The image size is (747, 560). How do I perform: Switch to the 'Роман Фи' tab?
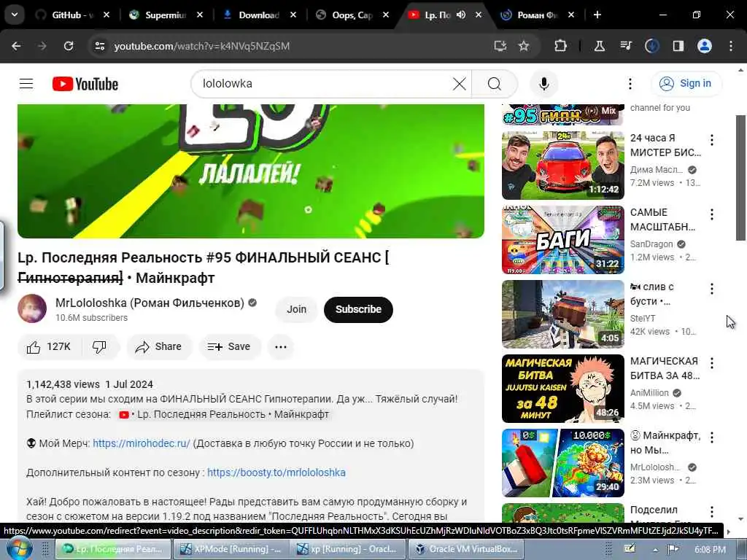pos(538,15)
